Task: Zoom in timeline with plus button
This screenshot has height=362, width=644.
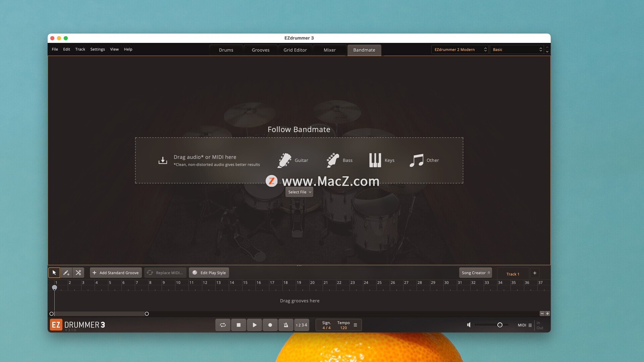Action: point(547,314)
